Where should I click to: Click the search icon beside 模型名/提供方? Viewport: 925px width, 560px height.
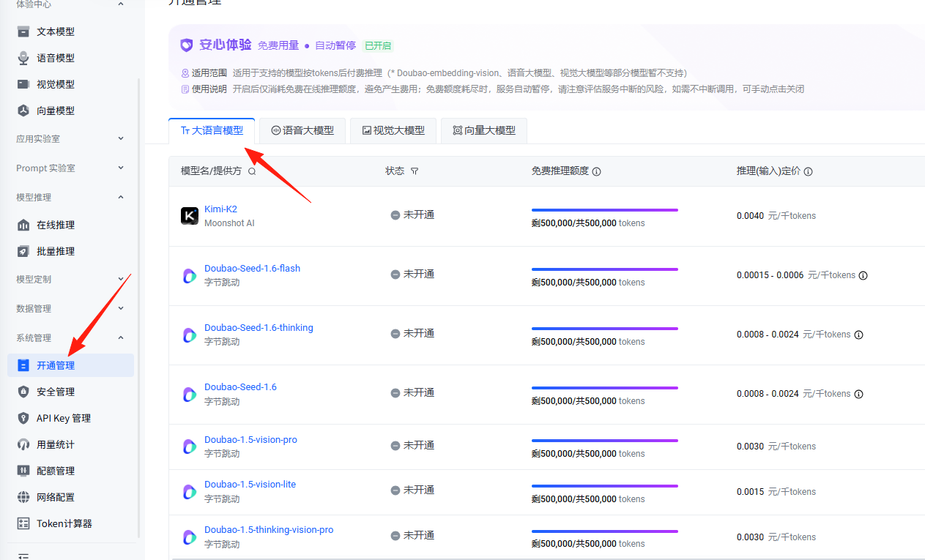coord(252,171)
